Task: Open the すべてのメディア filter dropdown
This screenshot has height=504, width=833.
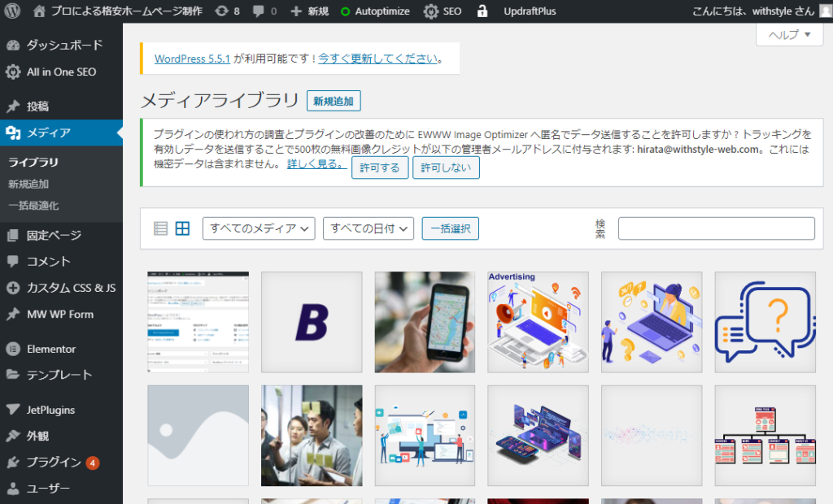Action: pos(258,228)
